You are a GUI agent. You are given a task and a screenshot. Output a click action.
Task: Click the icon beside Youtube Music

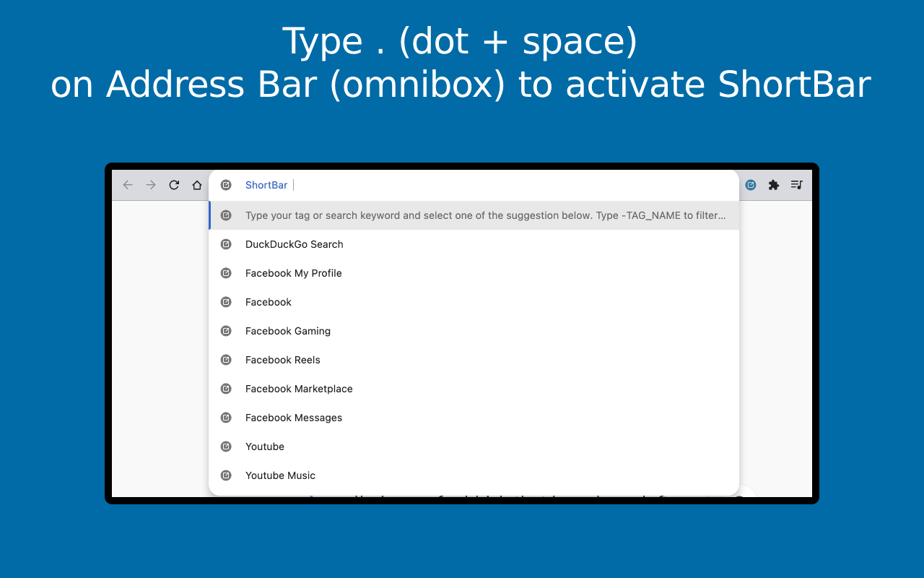point(226,475)
